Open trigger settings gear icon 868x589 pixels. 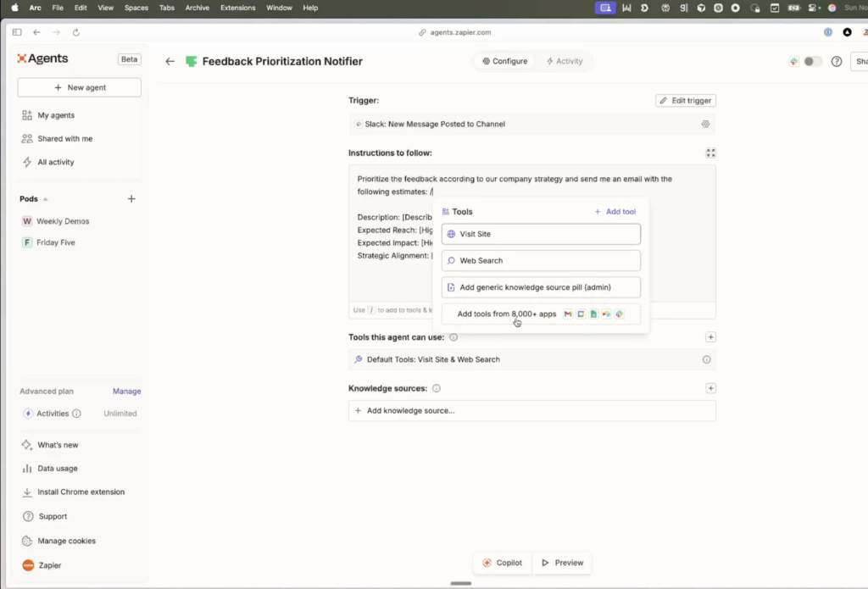(705, 124)
